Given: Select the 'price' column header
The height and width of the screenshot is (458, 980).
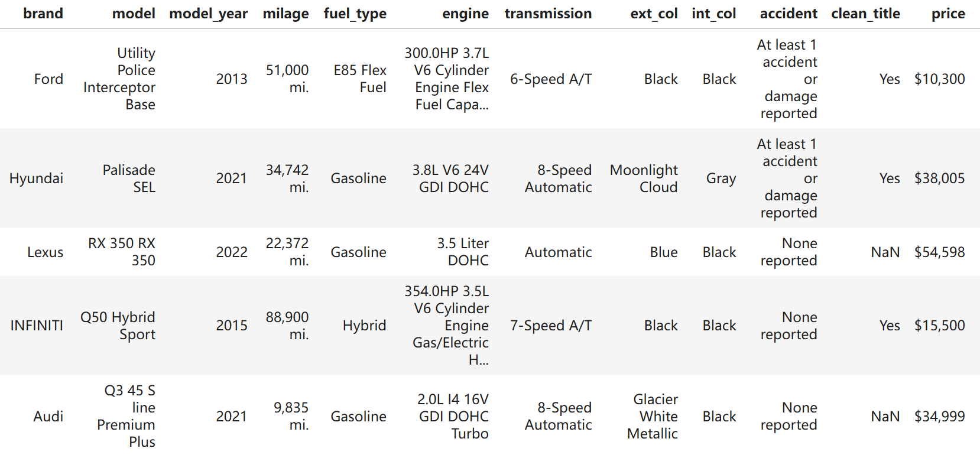Looking at the screenshot, I should 948,14.
